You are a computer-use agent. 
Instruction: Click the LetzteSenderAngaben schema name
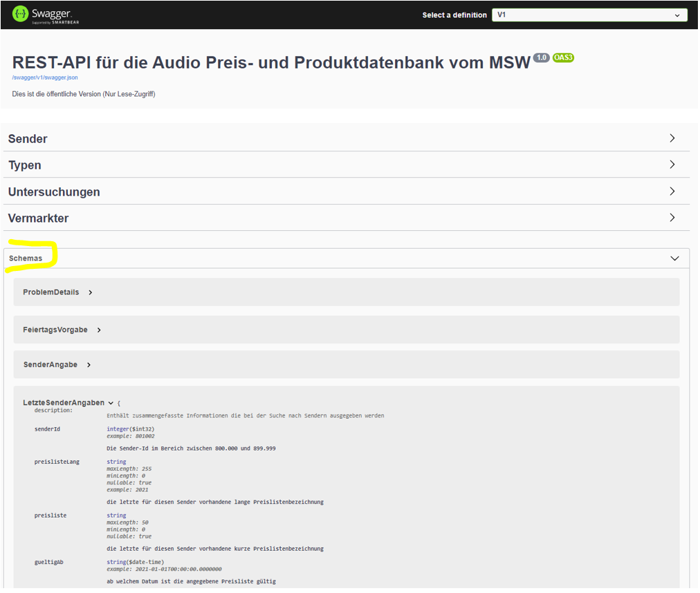64,403
